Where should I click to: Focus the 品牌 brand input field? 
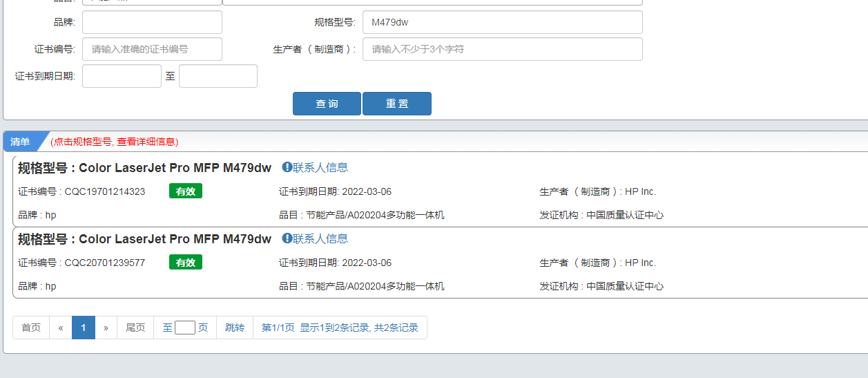[152, 22]
